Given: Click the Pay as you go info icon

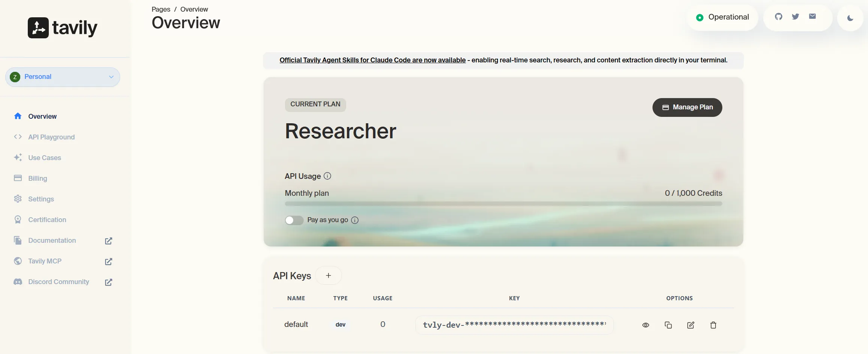Looking at the screenshot, I should [355, 220].
